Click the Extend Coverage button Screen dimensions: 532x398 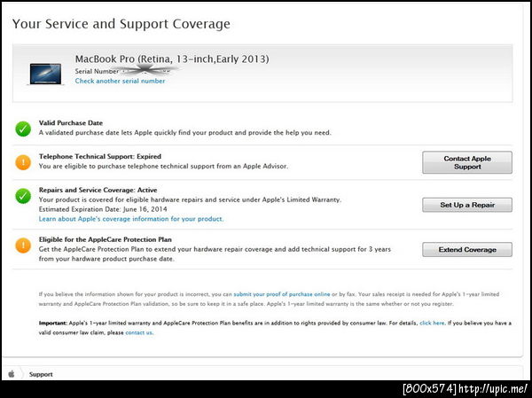click(467, 250)
